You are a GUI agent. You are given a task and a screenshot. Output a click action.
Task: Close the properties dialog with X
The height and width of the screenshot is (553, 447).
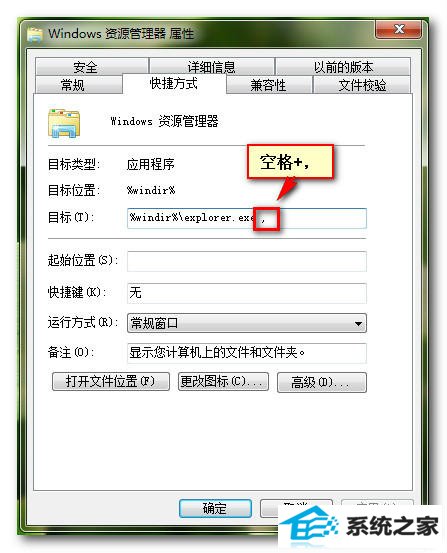398,29
